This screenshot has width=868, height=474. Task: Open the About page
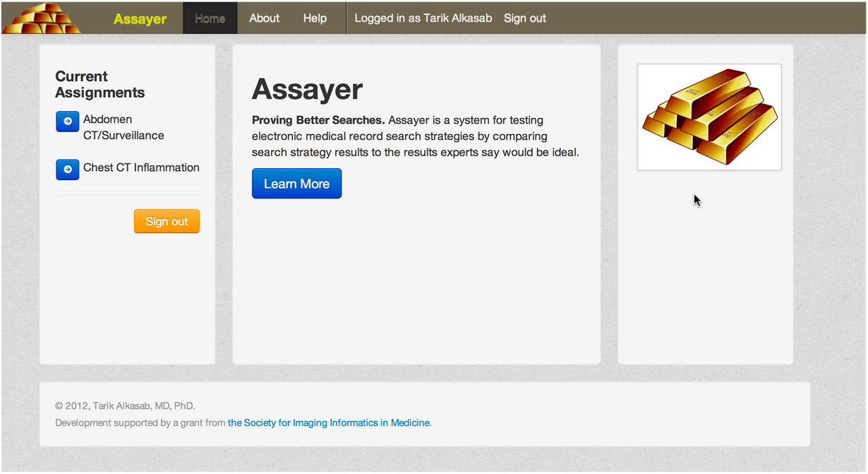(264, 18)
